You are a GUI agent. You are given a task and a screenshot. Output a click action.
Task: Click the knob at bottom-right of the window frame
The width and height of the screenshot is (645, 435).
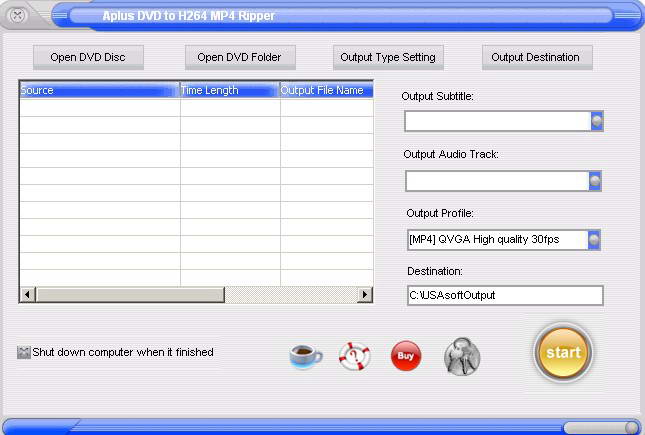(x=631, y=428)
